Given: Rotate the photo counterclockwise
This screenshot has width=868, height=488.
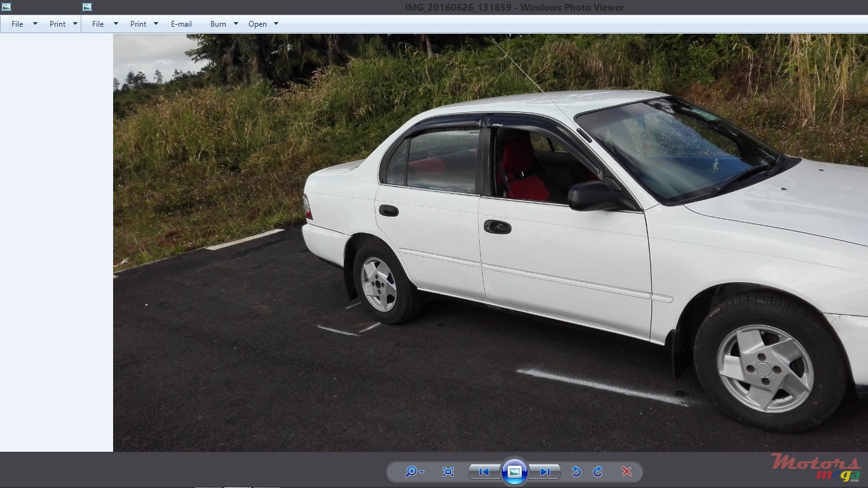Looking at the screenshot, I should (576, 471).
